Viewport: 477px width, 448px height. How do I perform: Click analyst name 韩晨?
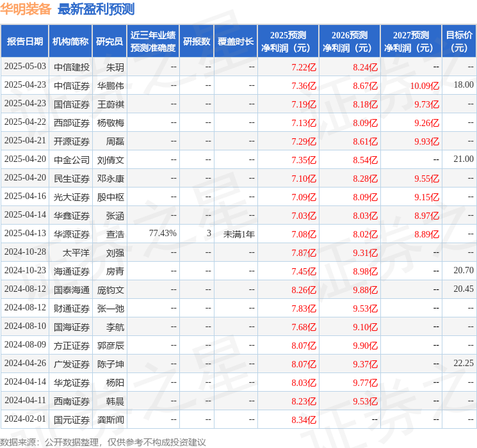[x=115, y=401]
